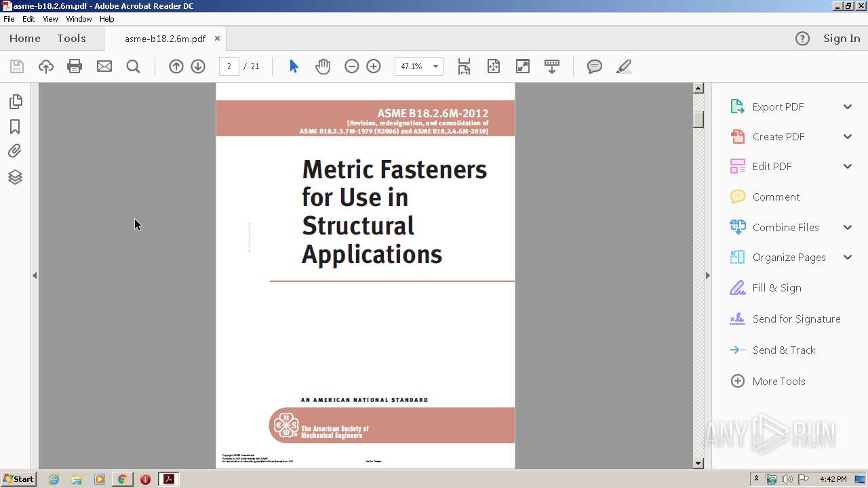The height and width of the screenshot is (488, 868).
Task: Select the Highlight text pen icon
Action: coord(624,66)
